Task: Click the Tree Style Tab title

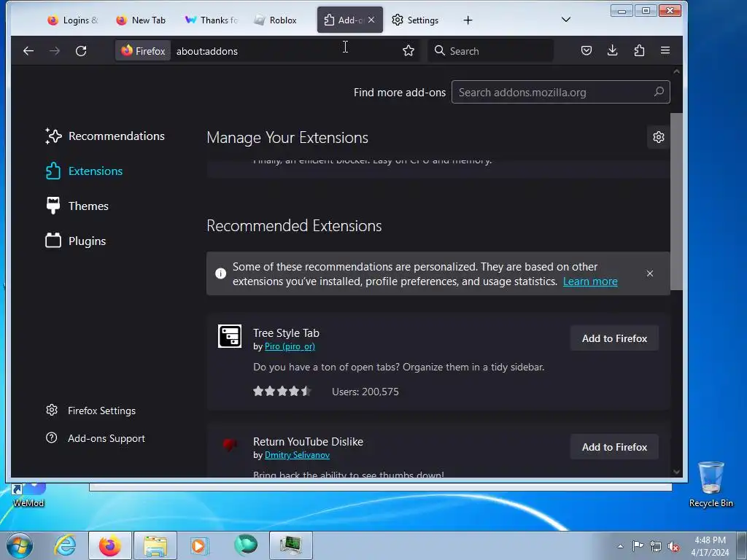Action: [x=286, y=332]
